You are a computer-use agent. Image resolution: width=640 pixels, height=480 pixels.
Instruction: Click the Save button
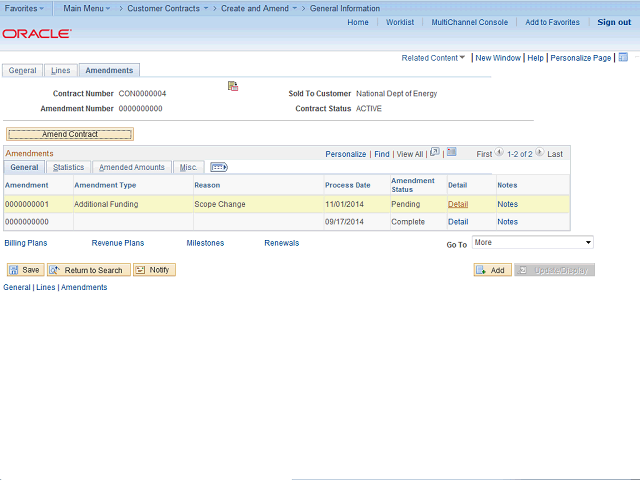point(25,270)
